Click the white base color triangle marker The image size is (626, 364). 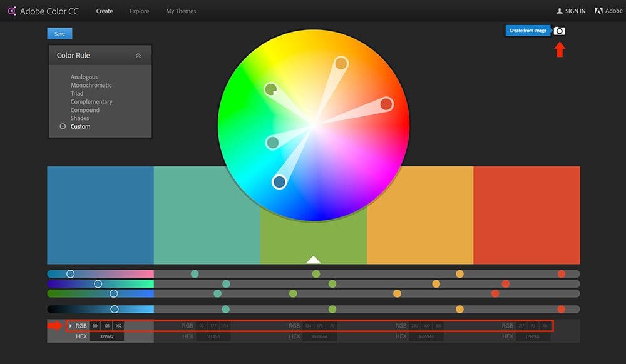(x=314, y=260)
